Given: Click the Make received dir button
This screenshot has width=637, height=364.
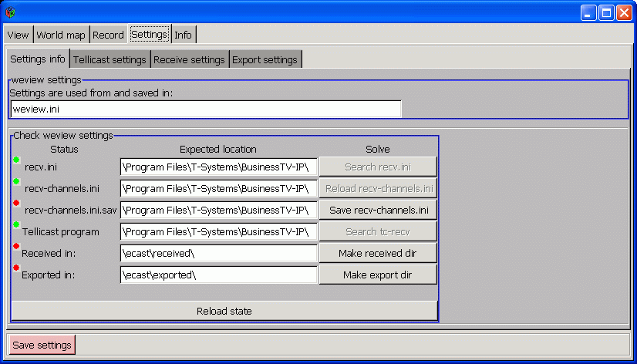Looking at the screenshot, I should (x=378, y=253).
